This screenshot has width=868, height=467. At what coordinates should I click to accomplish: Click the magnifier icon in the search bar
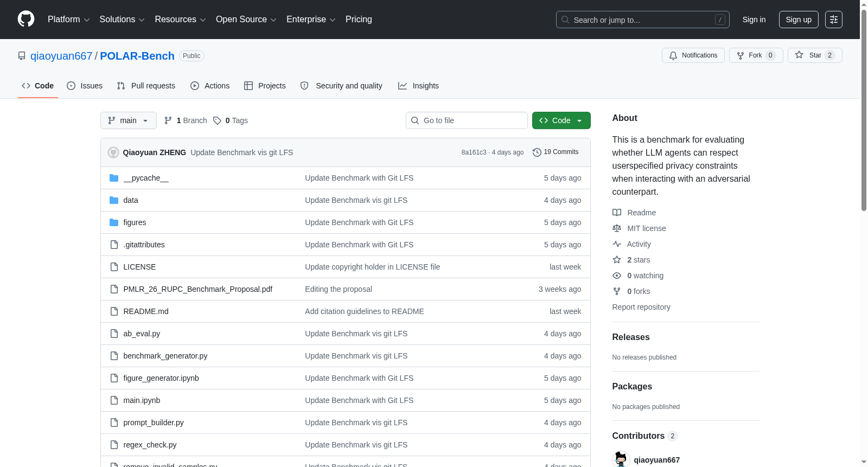(565, 20)
